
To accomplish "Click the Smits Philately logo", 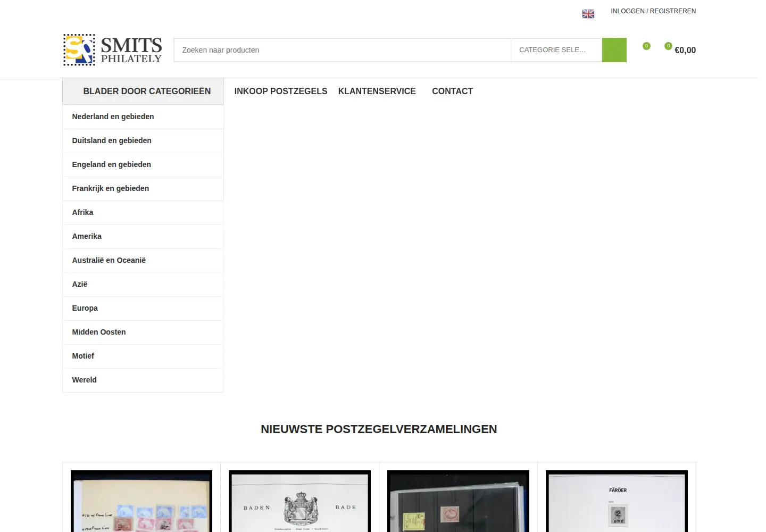I will click(x=112, y=50).
